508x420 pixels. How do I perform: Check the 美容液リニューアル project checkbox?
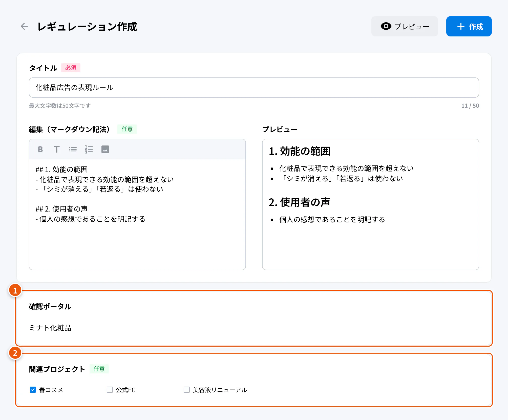187,390
